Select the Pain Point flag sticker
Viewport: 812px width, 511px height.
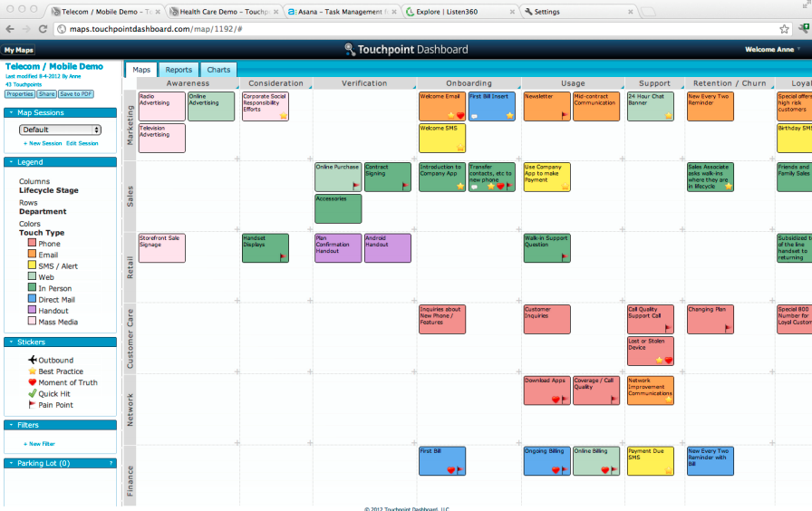[x=33, y=405]
